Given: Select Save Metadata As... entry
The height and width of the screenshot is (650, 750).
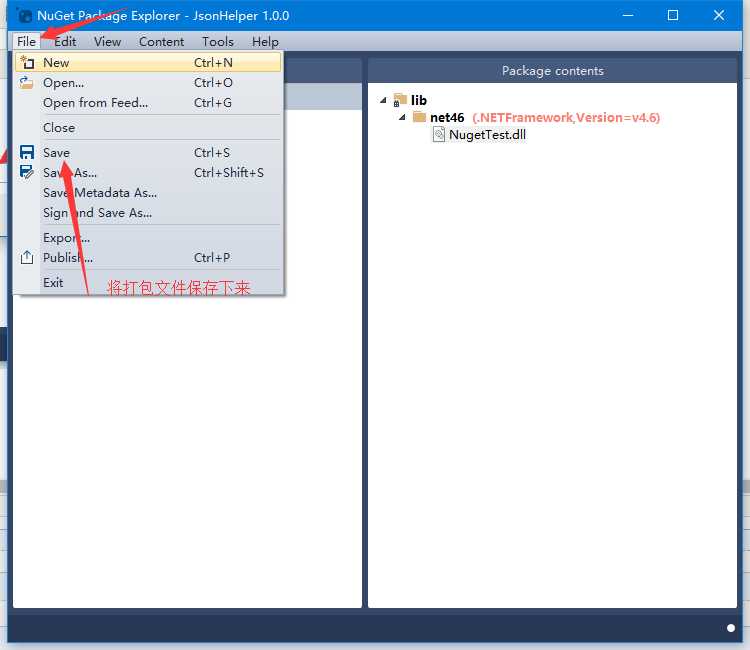Looking at the screenshot, I should pyautogui.click(x=148, y=193).
